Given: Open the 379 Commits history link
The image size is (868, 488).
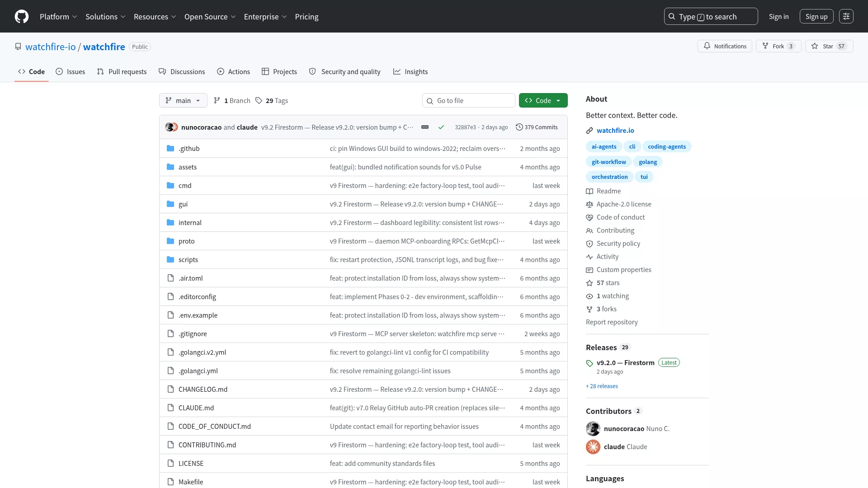Looking at the screenshot, I should (537, 127).
